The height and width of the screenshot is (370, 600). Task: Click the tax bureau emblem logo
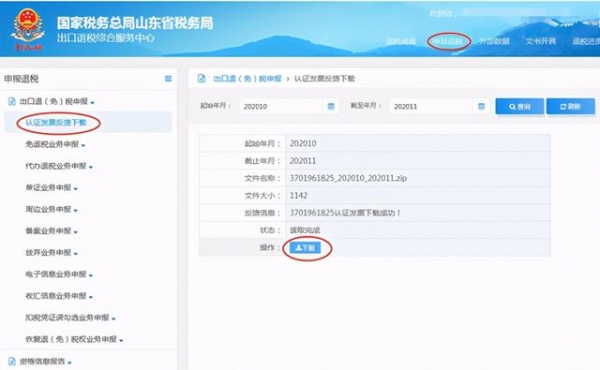(x=28, y=30)
